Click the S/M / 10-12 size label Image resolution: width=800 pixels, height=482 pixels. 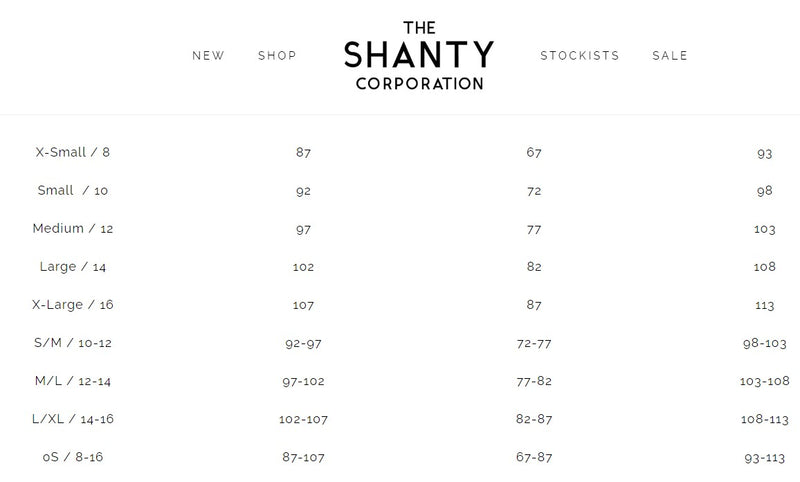point(73,343)
